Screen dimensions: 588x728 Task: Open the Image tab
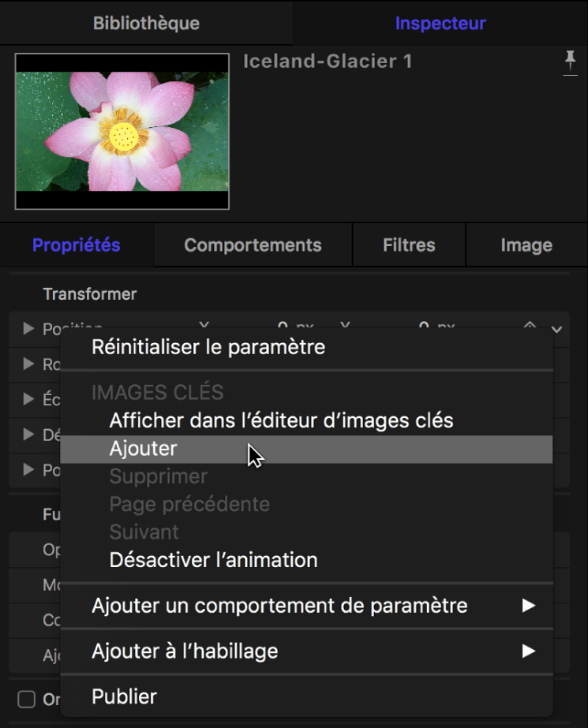pyautogui.click(x=526, y=245)
